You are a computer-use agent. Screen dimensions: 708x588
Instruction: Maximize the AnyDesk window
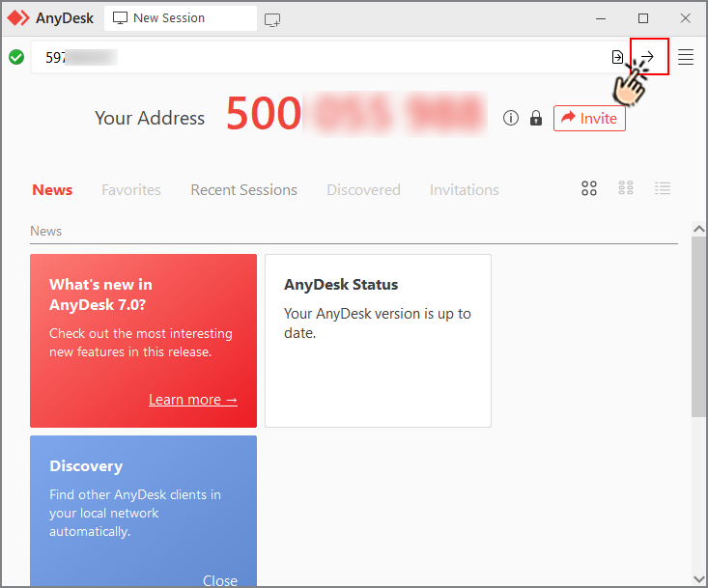643,18
